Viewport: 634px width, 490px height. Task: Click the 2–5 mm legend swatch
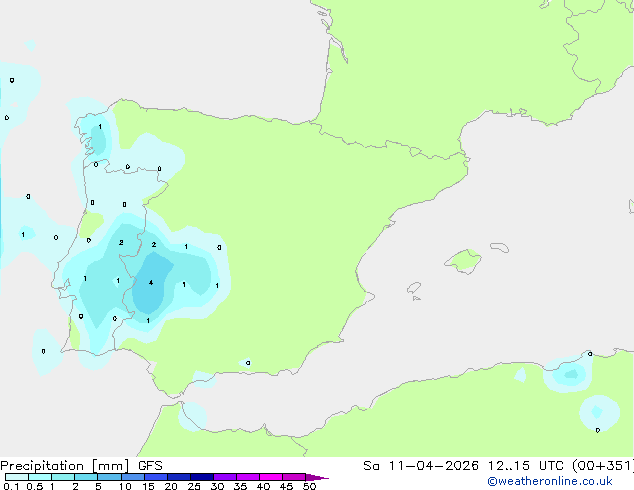pos(86,477)
